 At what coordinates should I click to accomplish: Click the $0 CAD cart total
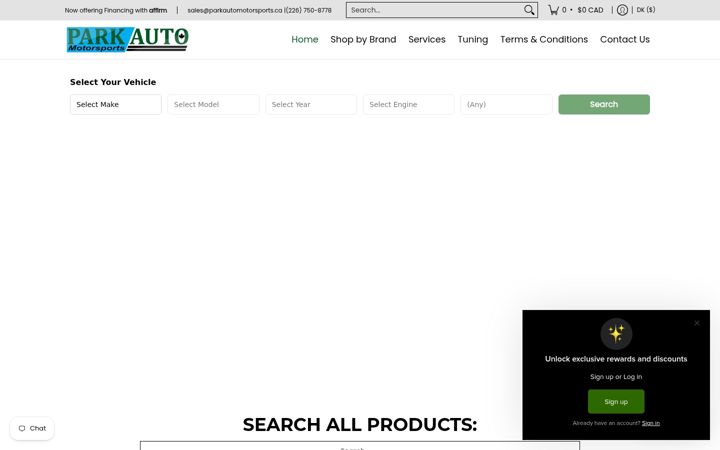point(591,10)
